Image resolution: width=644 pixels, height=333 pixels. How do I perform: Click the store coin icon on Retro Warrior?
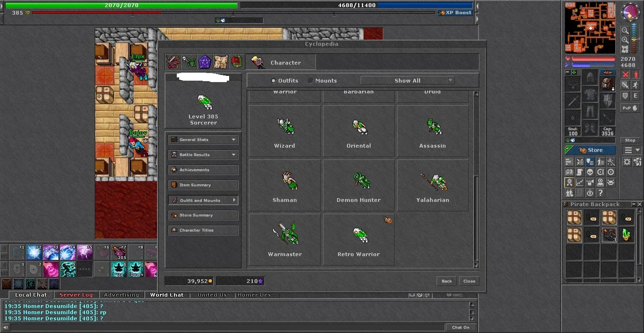[x=388, y=220]
